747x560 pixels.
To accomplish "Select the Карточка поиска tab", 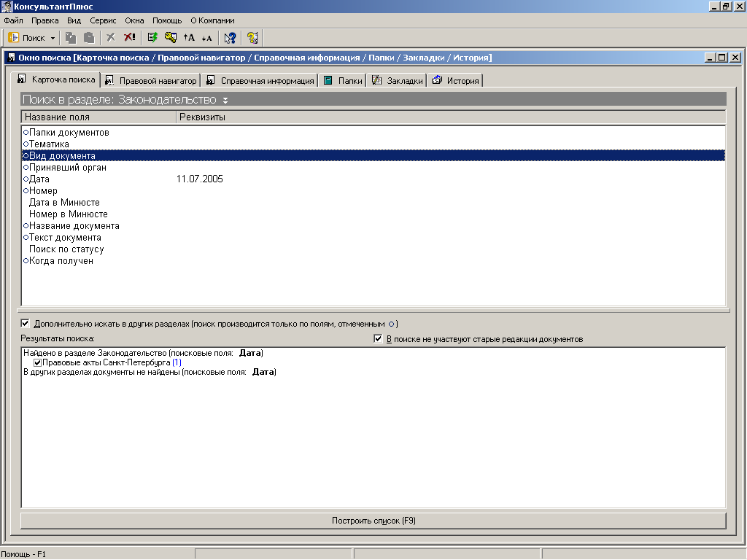I will click(57, 79).
